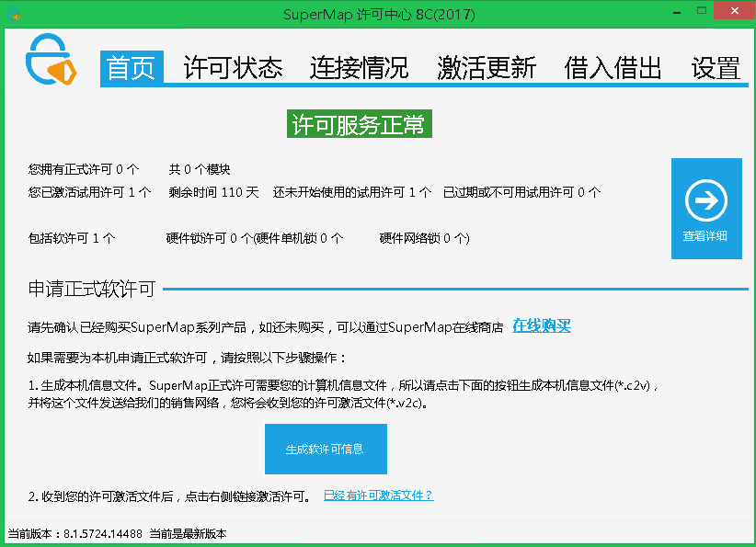Click the text 共 0 个模块
The width and height of the screenshot is (756, 547).
click(200, 169)
